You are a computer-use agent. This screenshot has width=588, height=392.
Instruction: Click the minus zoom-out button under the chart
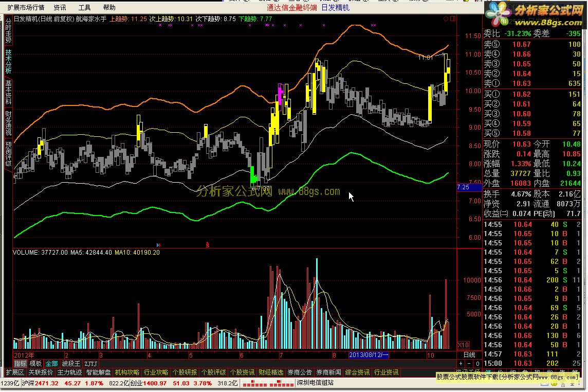(x=469, y=364)
